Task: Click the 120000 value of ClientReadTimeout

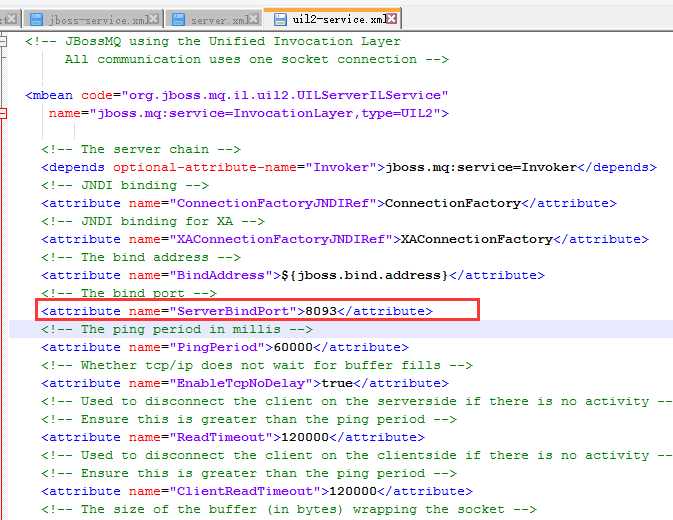Action: [353, 492]
